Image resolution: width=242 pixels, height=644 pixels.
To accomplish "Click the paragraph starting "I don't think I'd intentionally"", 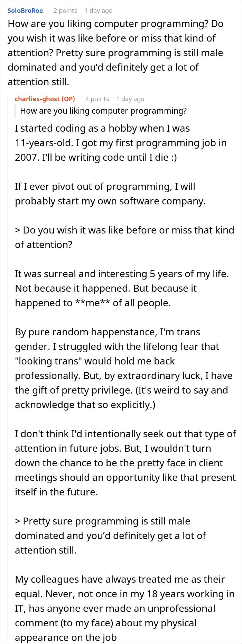I will 125,463.
